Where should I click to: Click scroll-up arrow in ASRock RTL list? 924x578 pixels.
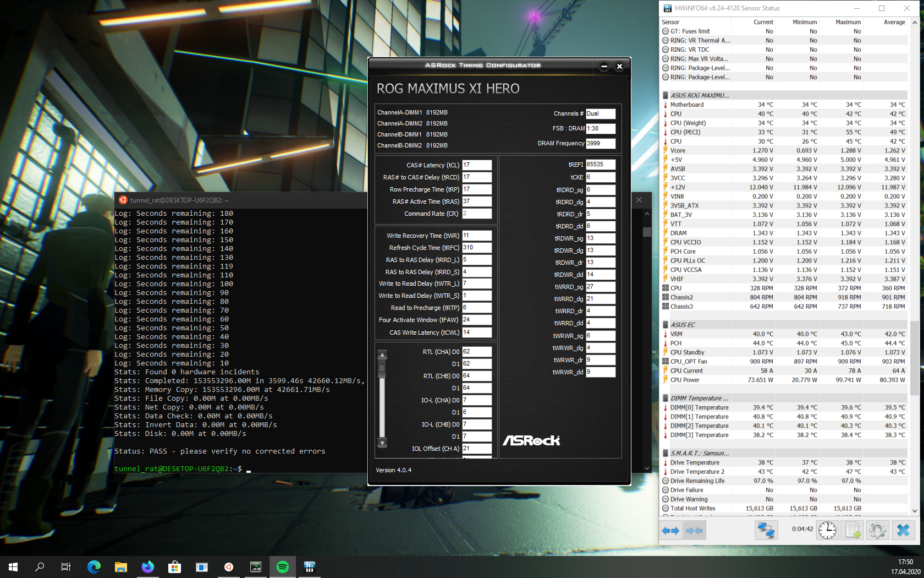tap(383, 355)
